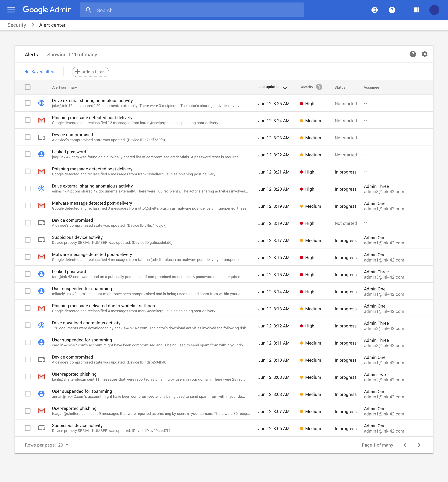Check the box for jake@ink-42.com Drive sharing alert
The width and height of the screenshot is (448, 482).
28,103
